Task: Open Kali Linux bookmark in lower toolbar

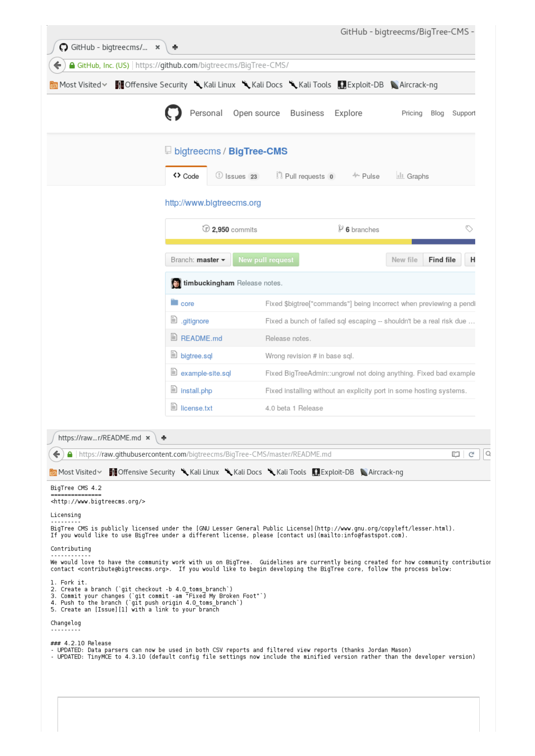Action: pyautogui.click(x=200, y=472)
